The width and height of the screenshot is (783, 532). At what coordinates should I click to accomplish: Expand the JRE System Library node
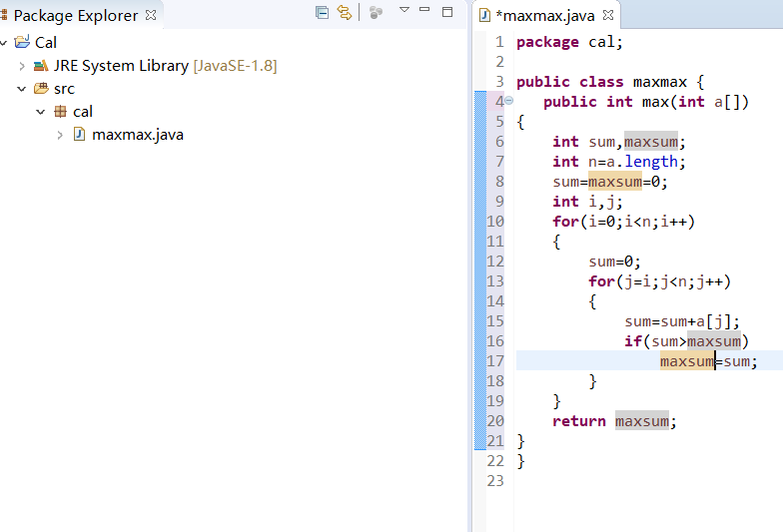(22, 66)
